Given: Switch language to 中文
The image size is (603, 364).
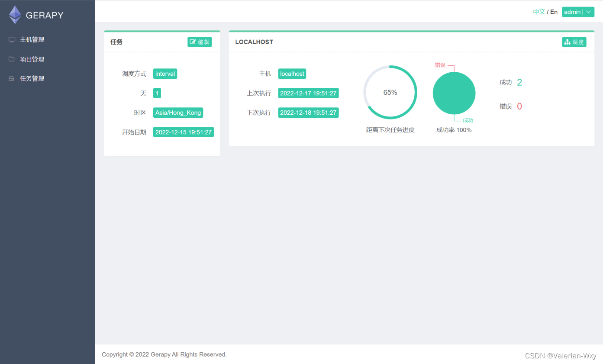Looking at the screenshot, I should click(539, 12).
